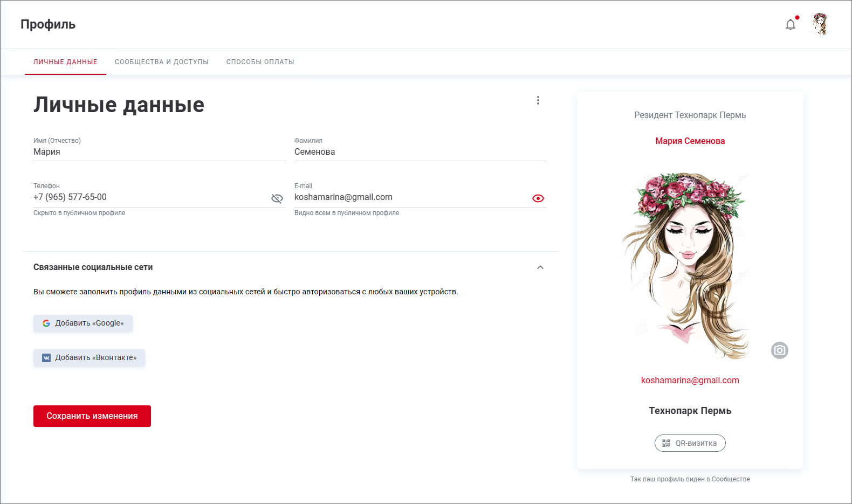852x504 pixels.
Task: Toggle phone visibility in public profile
Action: [x=277, y=198]
